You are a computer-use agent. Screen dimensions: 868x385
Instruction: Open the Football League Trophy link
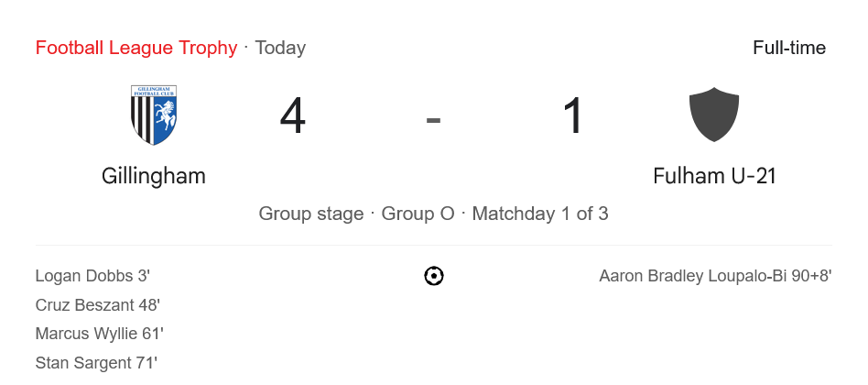tap(136, 48)
